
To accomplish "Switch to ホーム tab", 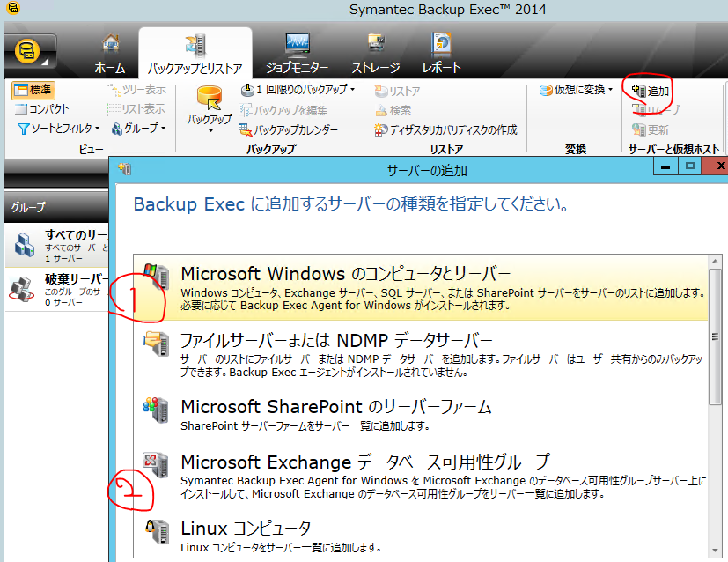I will (x=110, y=53).
